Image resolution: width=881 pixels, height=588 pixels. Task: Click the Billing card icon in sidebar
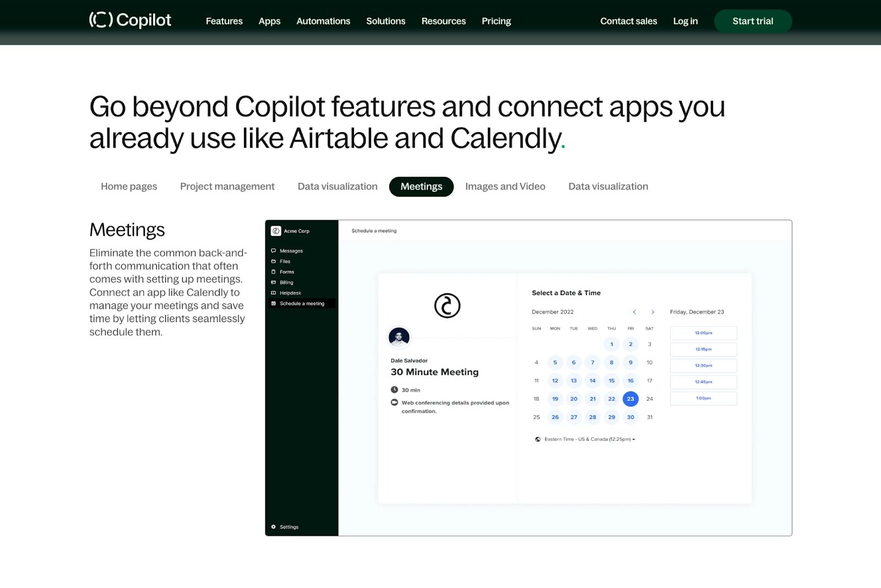[x=274, y=282]
